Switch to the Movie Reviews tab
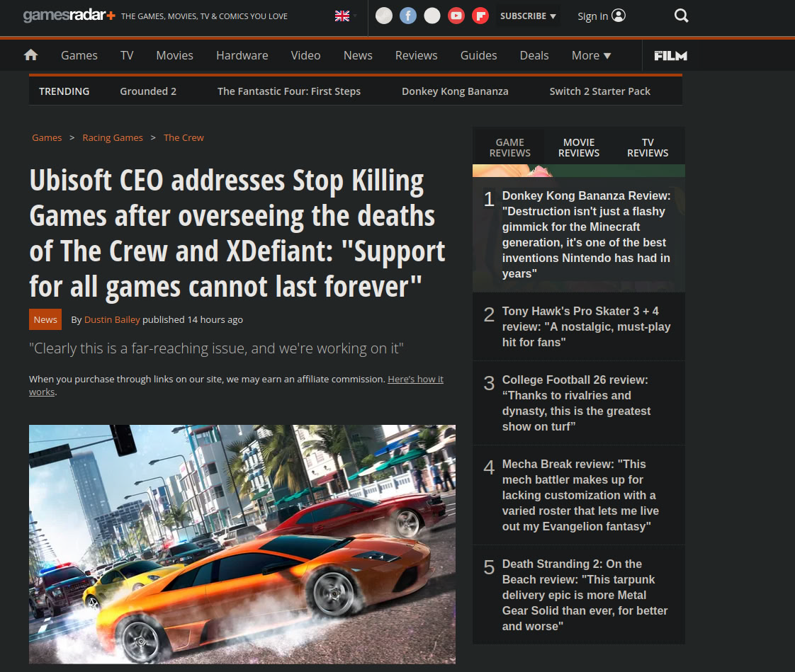The height and width of the screenshot is (672, 795). click(578, 147)
